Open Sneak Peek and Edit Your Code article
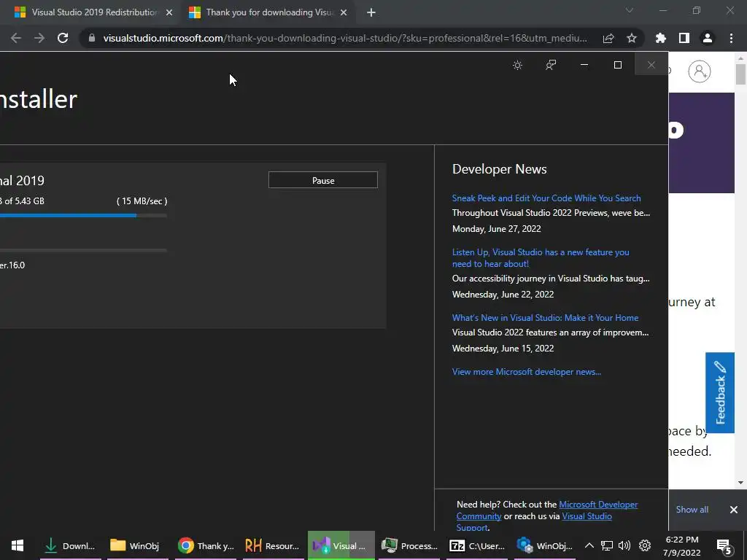 (546, 198)
